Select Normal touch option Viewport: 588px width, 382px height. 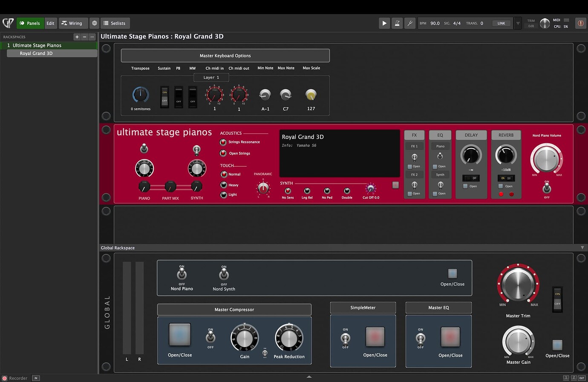(x=224, y=174)
